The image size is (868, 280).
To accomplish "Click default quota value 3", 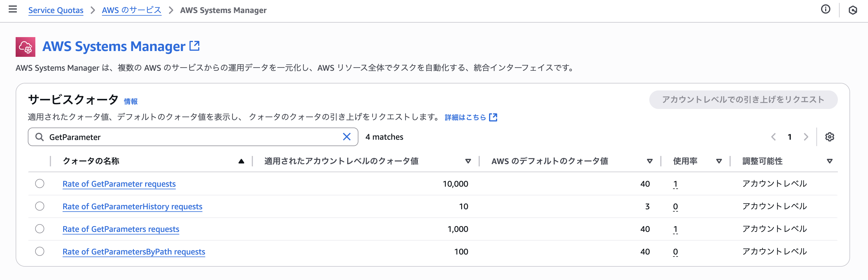I will 647,207.
